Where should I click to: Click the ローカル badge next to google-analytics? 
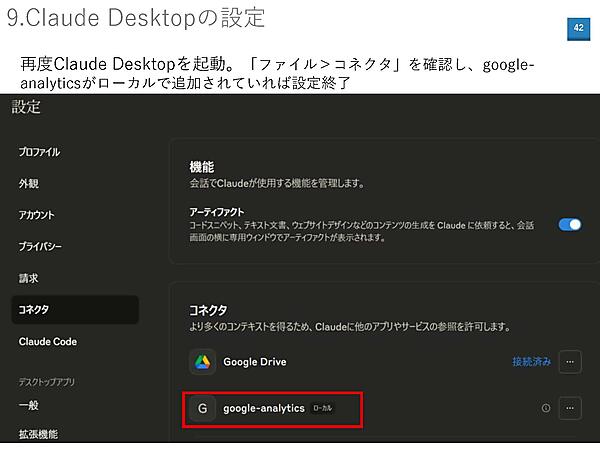coord(322,409)
